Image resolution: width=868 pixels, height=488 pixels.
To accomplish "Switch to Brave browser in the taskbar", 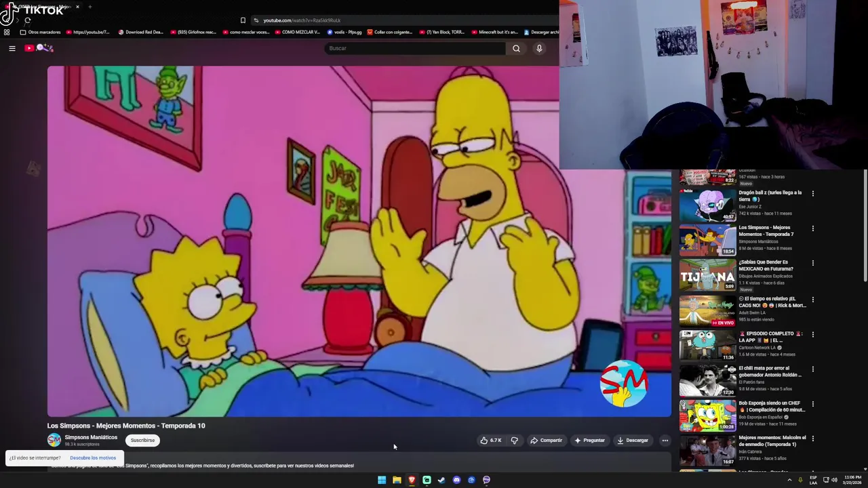I will tap(412, 480).
